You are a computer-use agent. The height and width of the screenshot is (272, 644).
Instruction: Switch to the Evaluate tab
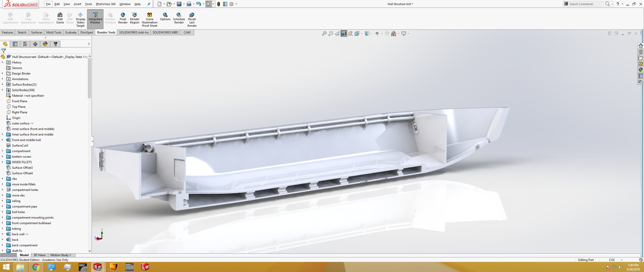click(71, 32)
